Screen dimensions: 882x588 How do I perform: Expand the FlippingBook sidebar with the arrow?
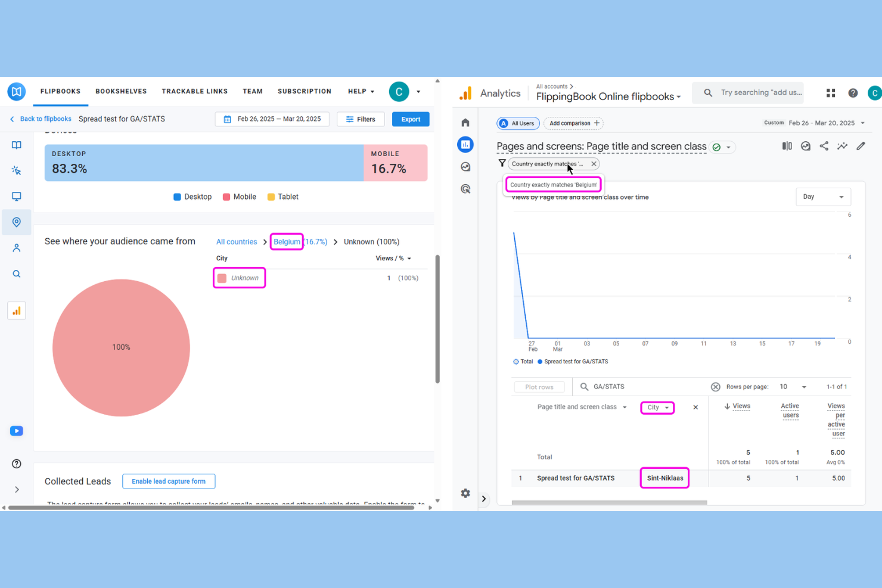17,490
